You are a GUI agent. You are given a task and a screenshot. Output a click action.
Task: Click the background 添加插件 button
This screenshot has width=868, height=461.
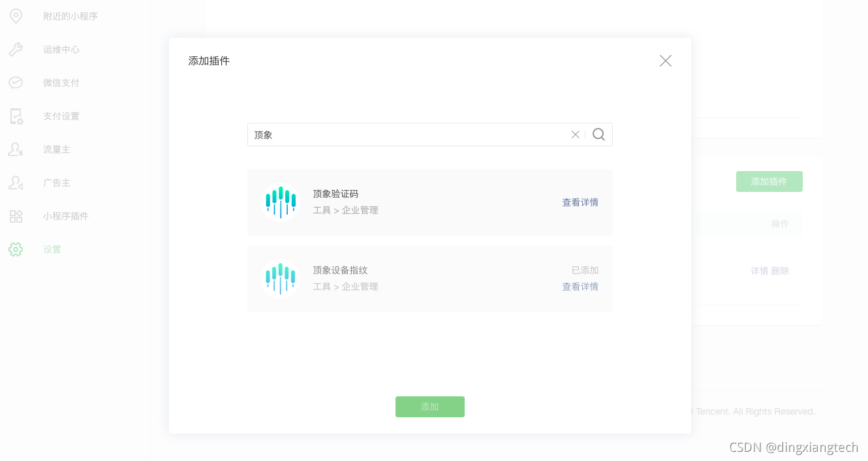(x=769, y=182)
